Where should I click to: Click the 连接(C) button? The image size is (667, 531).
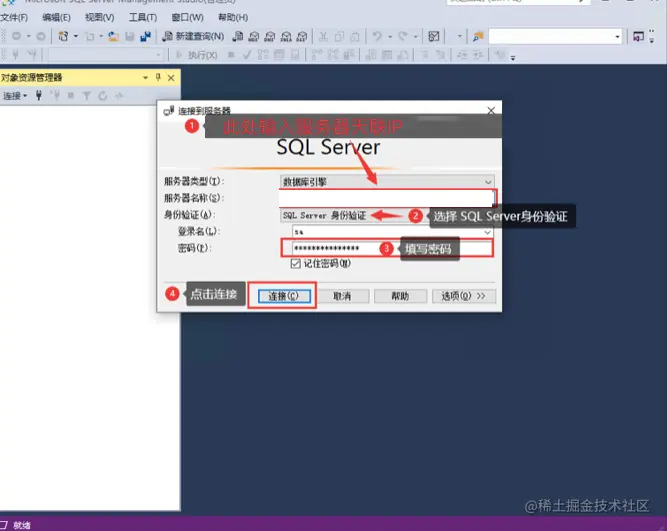point(284,296)
